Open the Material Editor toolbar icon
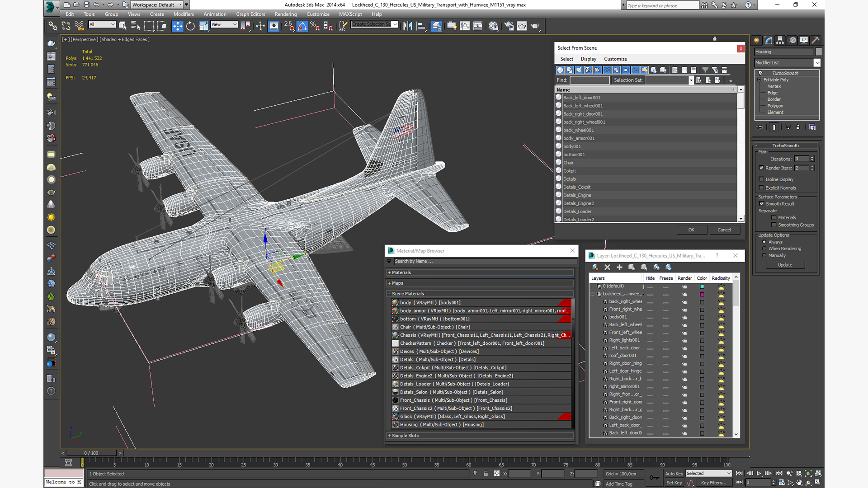 point(493,26)
